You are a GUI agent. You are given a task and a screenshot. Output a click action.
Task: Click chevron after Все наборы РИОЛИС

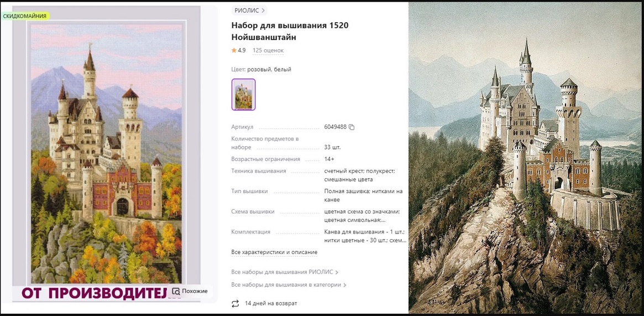(x=337, y=272)
